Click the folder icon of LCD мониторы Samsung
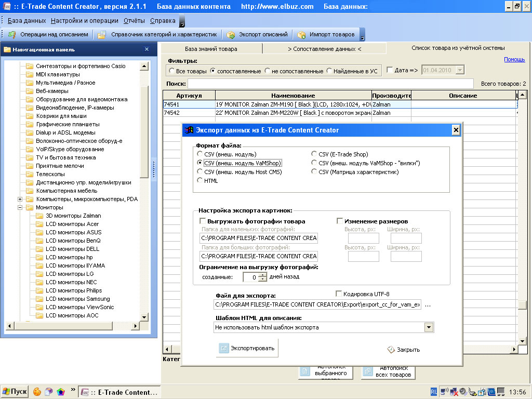532x399 pixels. point(39,299)
